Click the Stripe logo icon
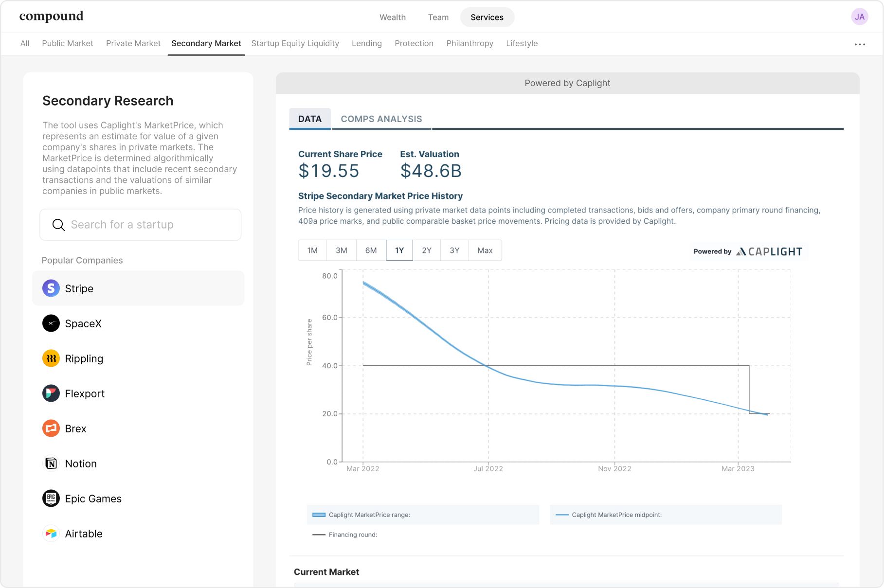Screen dimensions: 884x588 (51, 288)
